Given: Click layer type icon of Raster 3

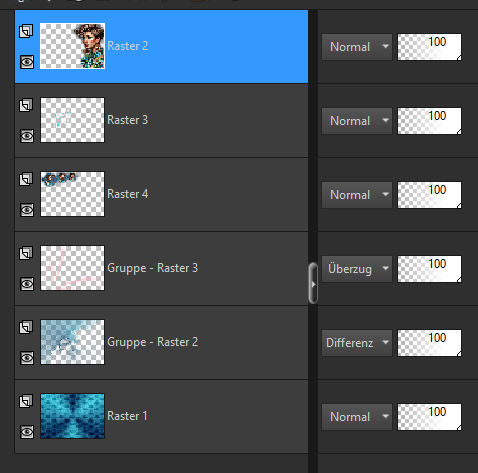Looking at the screenshot, I should 26,105.
